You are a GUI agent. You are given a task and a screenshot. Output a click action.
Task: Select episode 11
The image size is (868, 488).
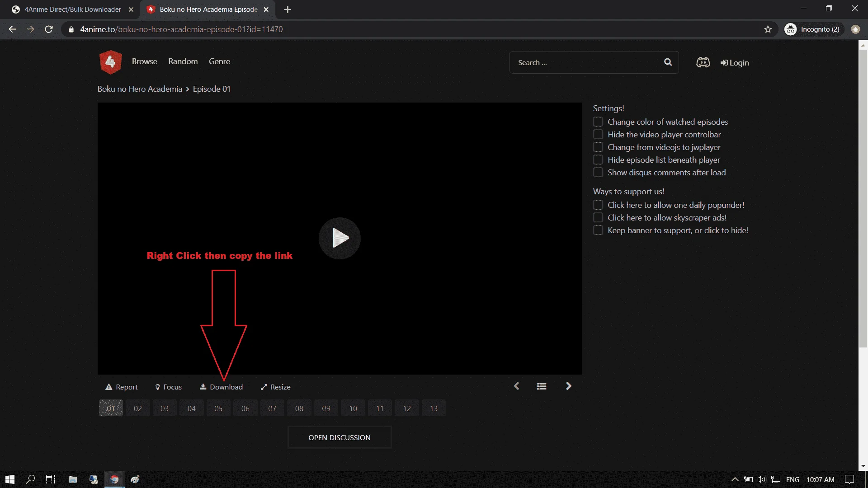(x=380, y=408)
